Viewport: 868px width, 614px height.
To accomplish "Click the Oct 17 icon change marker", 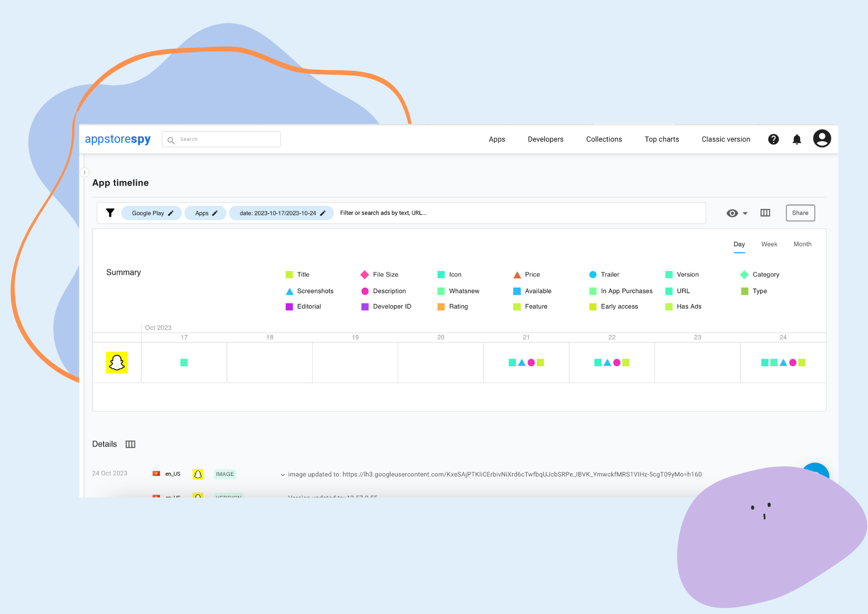I will [184, 363].
